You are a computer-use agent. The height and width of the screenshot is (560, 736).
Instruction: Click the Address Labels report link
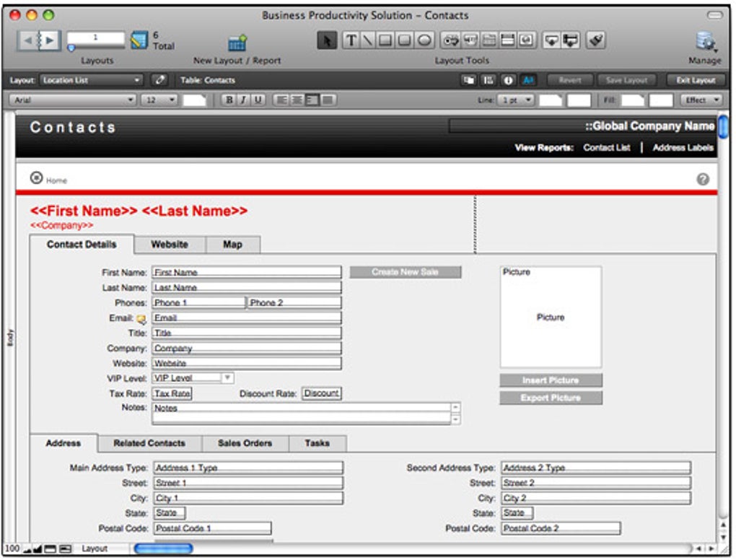click(683, 148)
